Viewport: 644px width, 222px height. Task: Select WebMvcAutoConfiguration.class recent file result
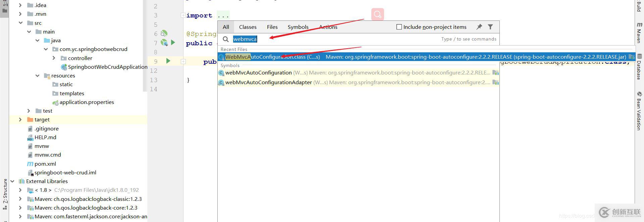[x=426, y=57]
